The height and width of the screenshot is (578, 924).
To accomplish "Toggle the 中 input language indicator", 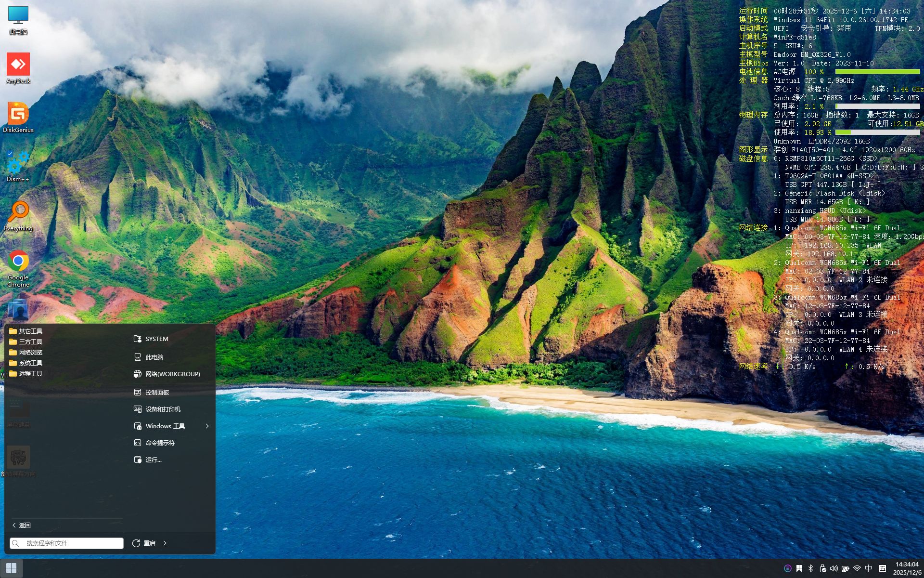I will tap(868, 568).
